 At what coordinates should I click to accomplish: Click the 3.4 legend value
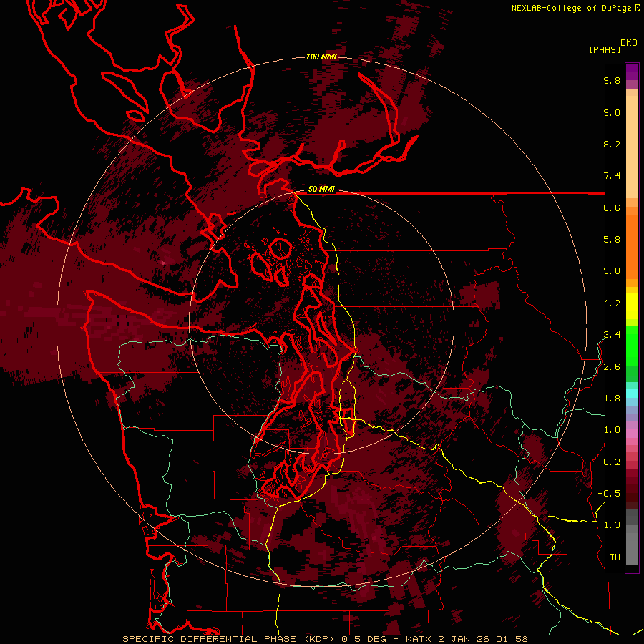(x=612, y=335)
